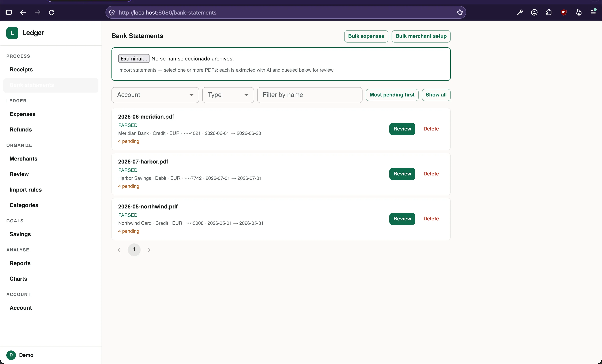Click the uBlock Origin shield icon
The height and width of the screenshot is (364, 602).
point(564,13)
